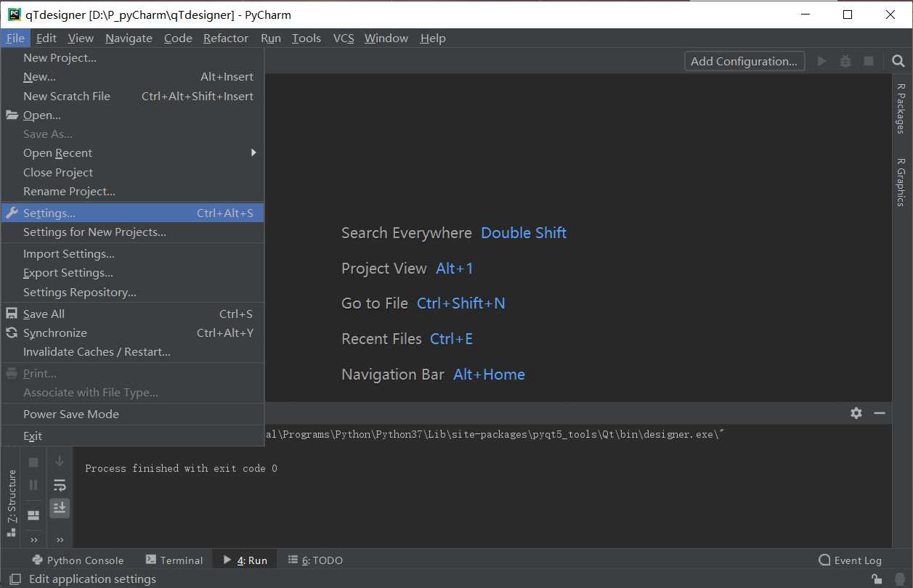913x588 pixels.
Task: Choose Export Settings entry
Action: coord(132,272)
